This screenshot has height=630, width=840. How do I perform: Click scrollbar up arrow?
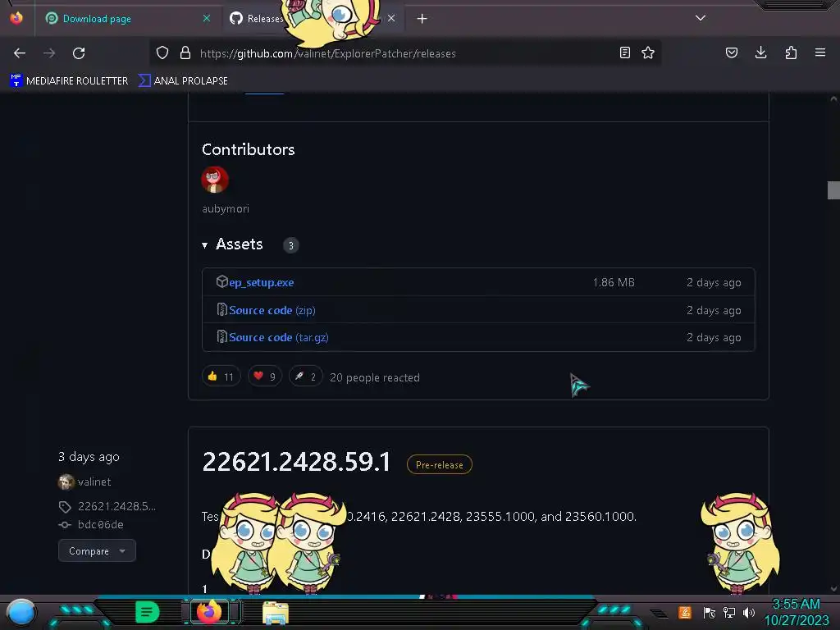833,98
